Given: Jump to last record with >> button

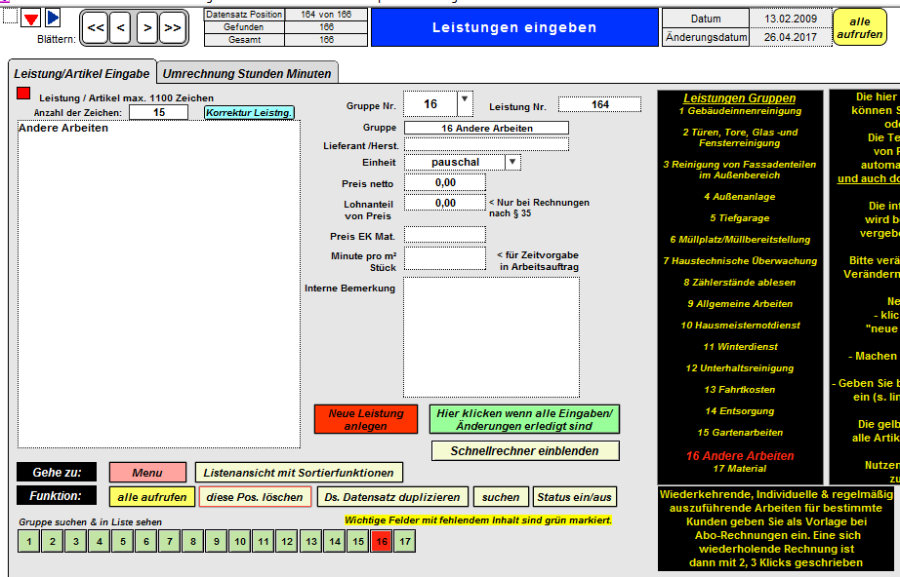Looking at the screenshot, I should (172, 28).
